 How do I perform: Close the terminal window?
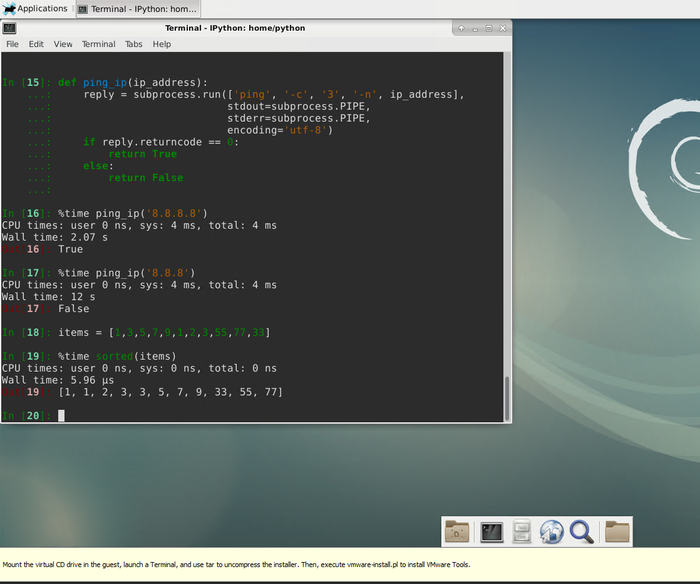pyautogui.click(x=500, y=28)
